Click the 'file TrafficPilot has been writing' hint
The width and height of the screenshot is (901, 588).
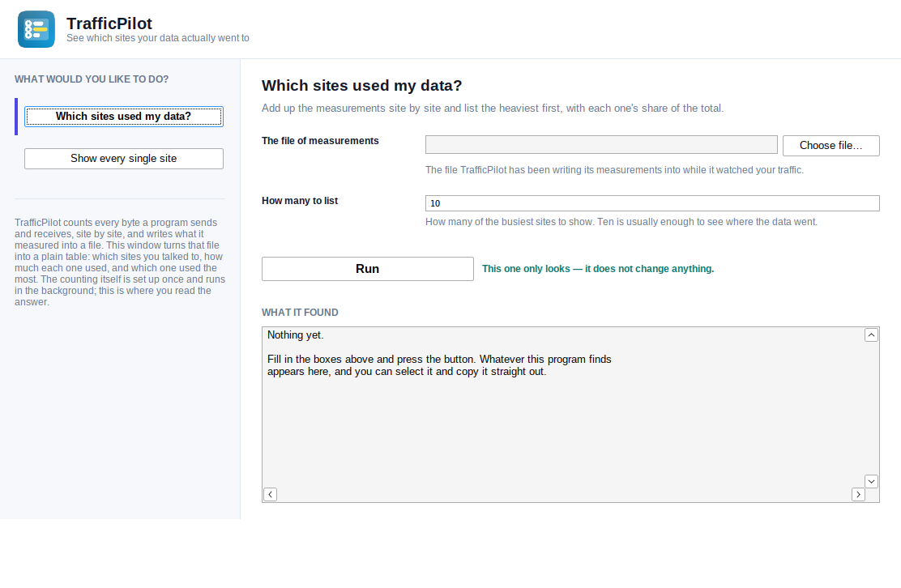pos(614,170)
